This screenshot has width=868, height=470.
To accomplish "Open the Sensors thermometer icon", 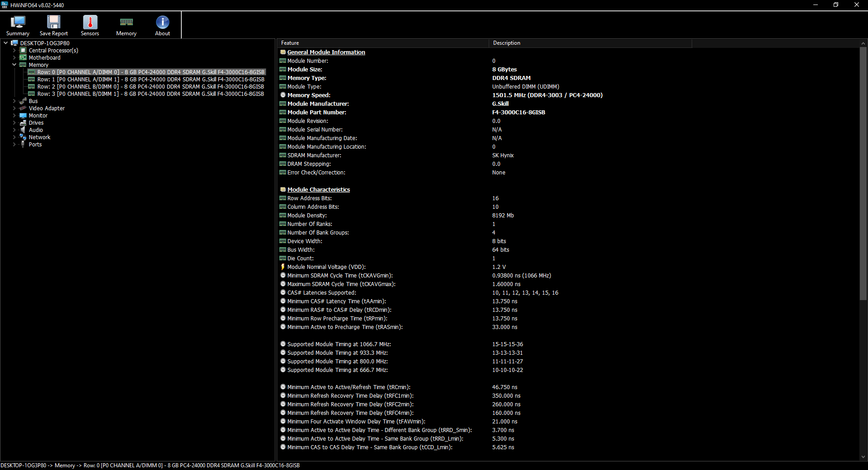I will pyautogui.click(x=90, y=22).
